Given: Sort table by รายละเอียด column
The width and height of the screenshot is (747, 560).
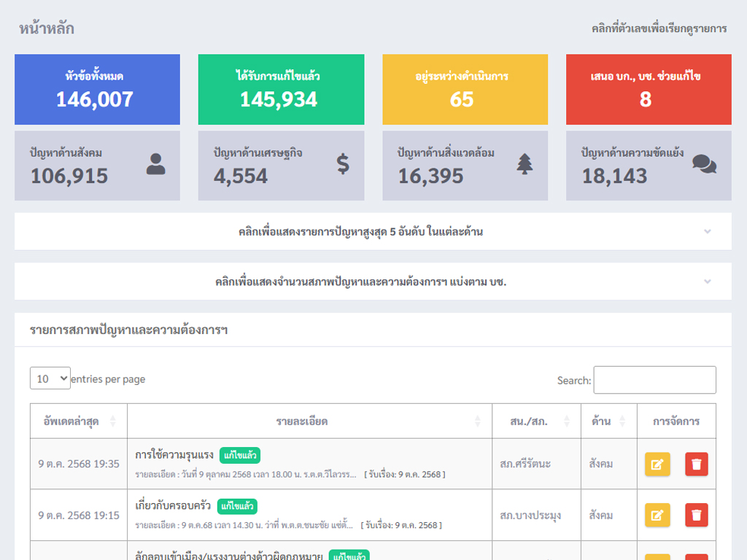Looking at the screenshot, I should (x=309, y=421).
